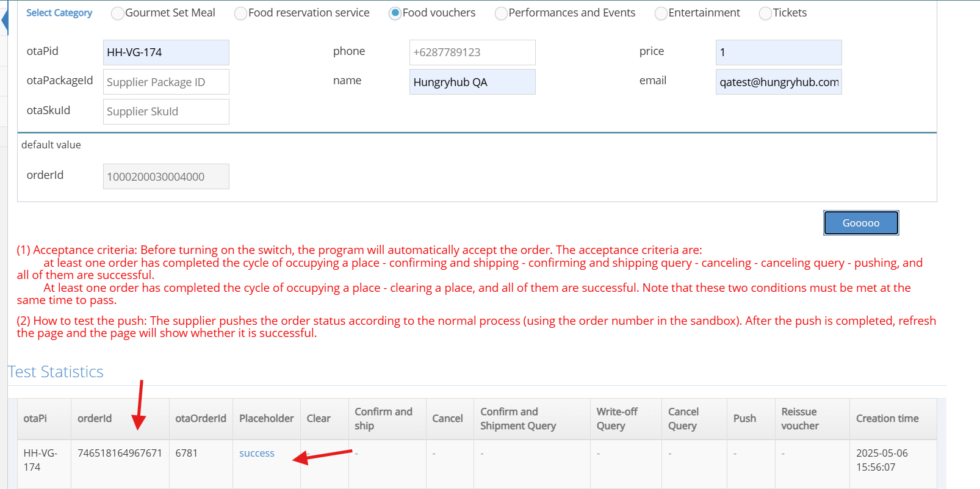Choose the Food reservation service option
The height and width of the screenshot is (489, 980).
click(241, 13)
